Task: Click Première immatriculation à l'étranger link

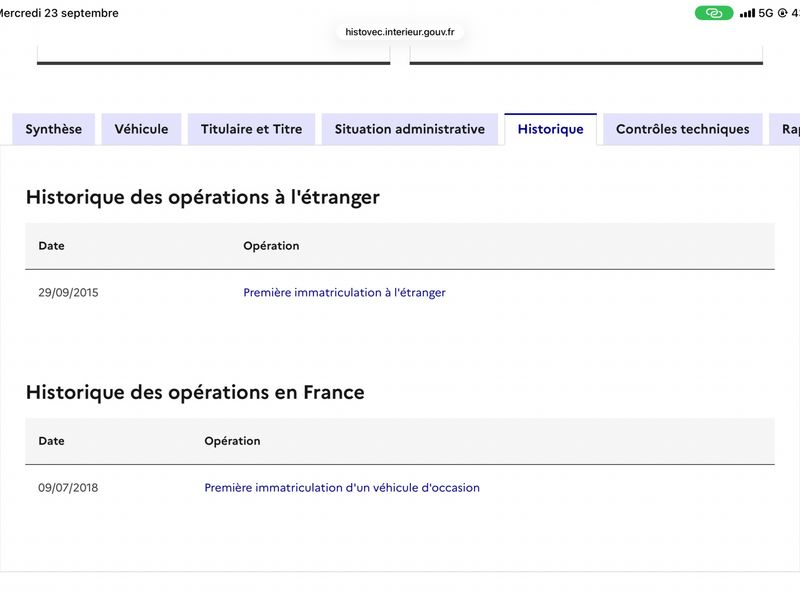Action: pyautogui.click(x=344, y=292)
